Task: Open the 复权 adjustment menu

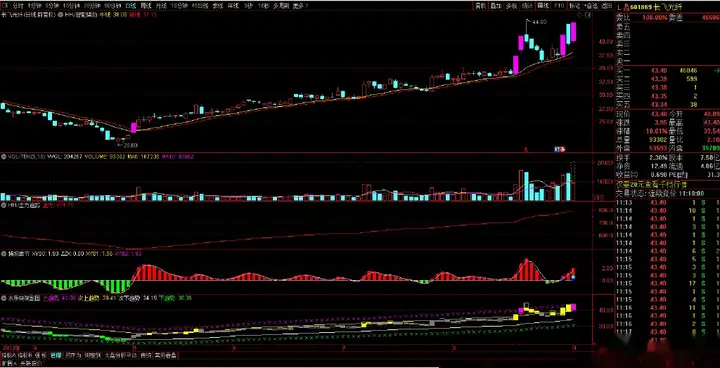Action: point(480,6)
